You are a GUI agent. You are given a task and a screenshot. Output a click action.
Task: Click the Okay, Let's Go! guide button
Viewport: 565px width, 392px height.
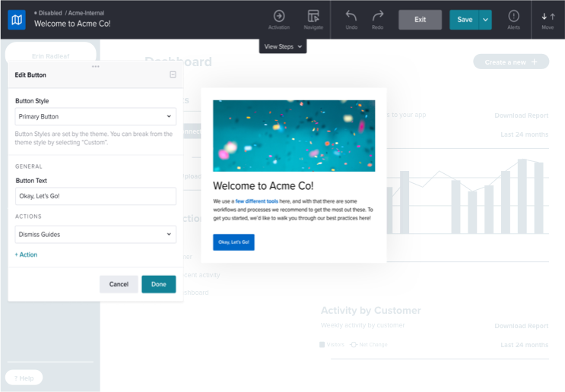click(x=233, y=242)
